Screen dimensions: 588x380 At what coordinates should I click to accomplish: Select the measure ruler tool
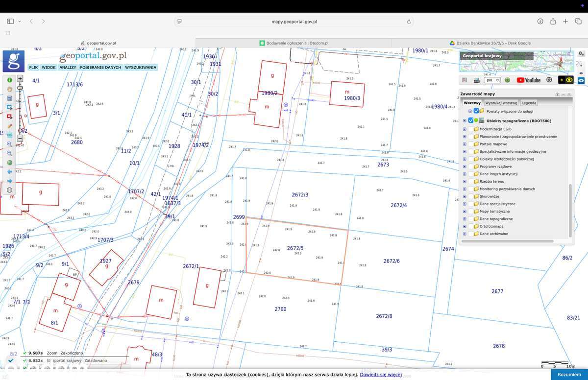click(x=10, y=135)
